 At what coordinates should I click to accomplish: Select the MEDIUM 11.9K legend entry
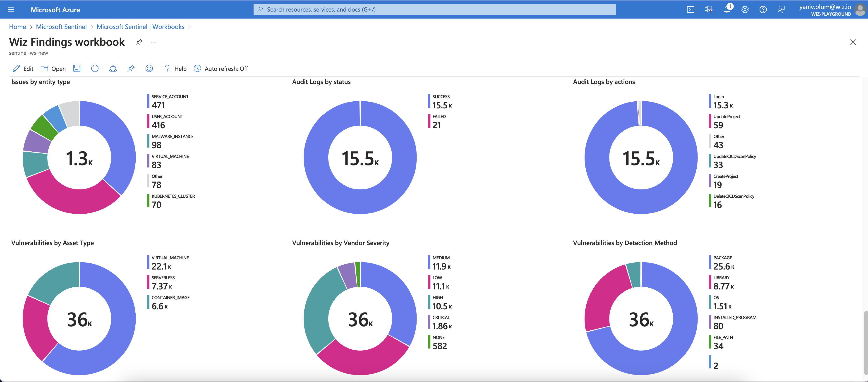439,263
